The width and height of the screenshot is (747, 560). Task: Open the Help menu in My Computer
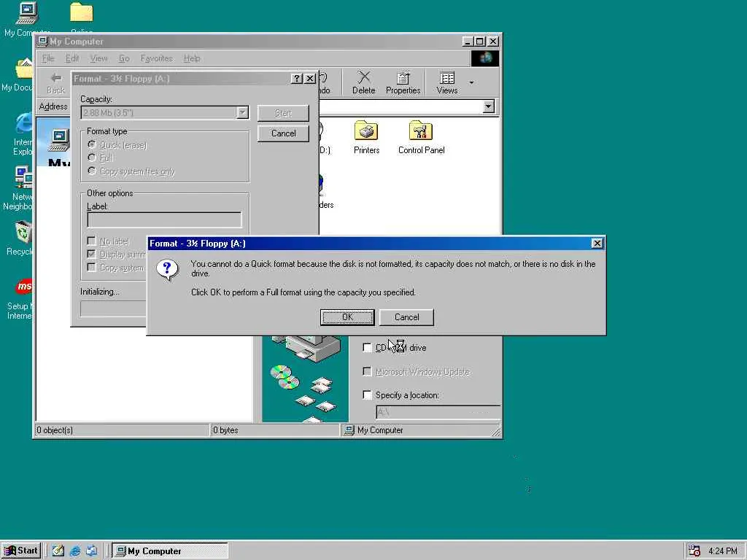point(192,58)
